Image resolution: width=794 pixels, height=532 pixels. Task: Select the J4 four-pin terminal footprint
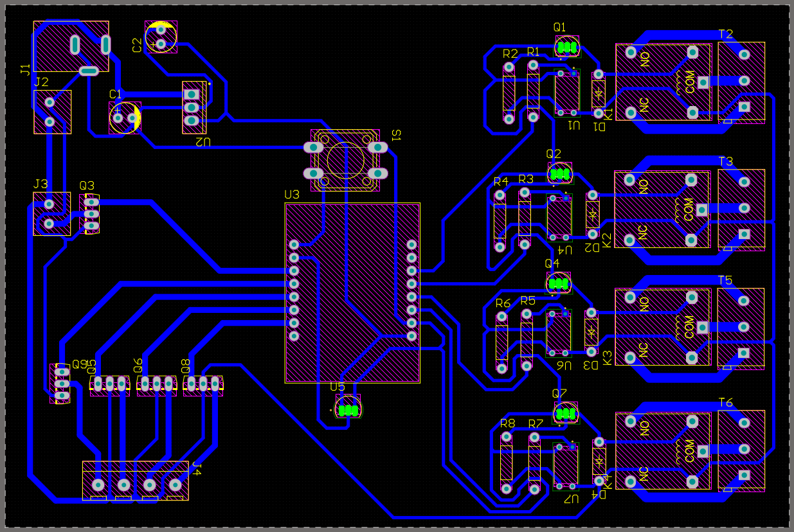coord(136,481)
